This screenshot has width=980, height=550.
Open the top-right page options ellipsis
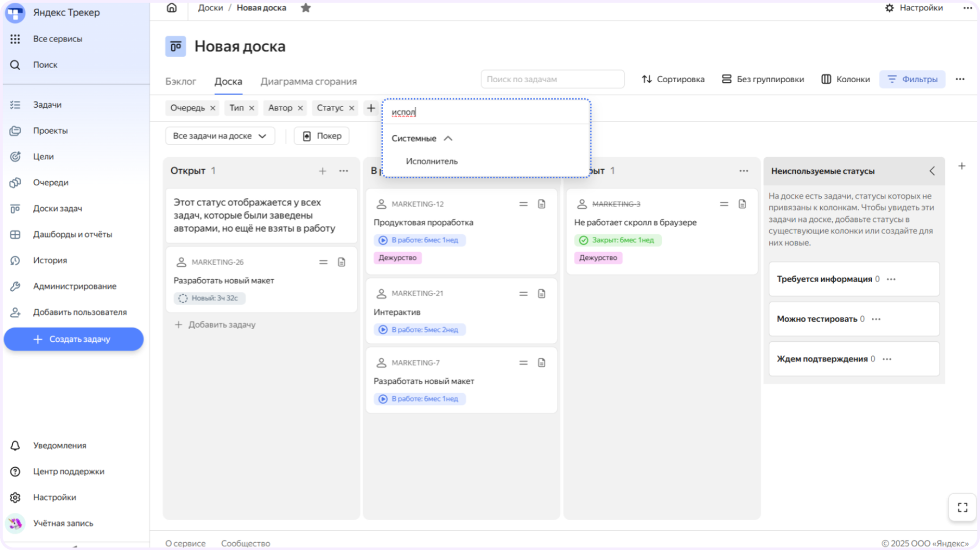click(x=967, y=8)
